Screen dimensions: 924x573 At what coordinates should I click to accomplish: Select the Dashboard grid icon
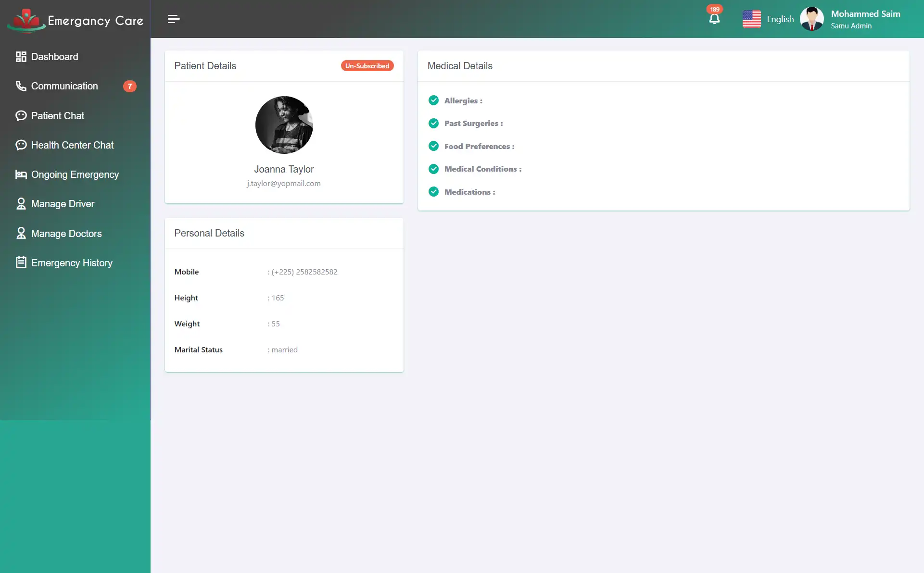21,56
